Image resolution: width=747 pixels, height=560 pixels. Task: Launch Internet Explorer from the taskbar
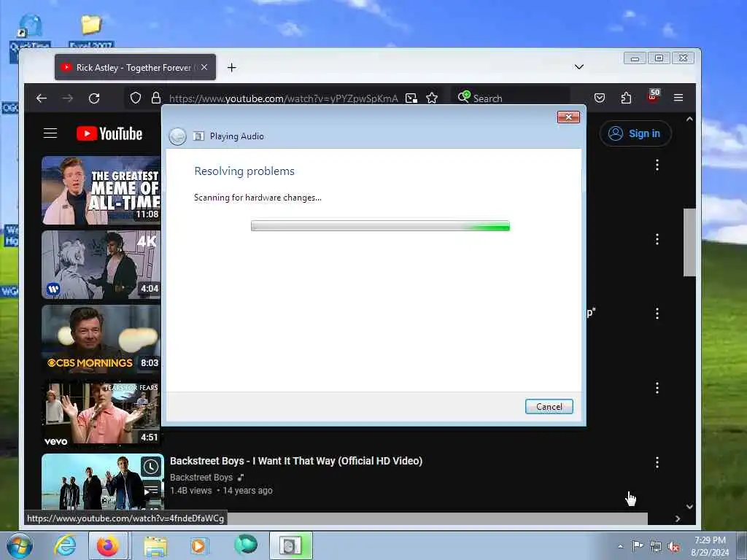click(65, 545)
